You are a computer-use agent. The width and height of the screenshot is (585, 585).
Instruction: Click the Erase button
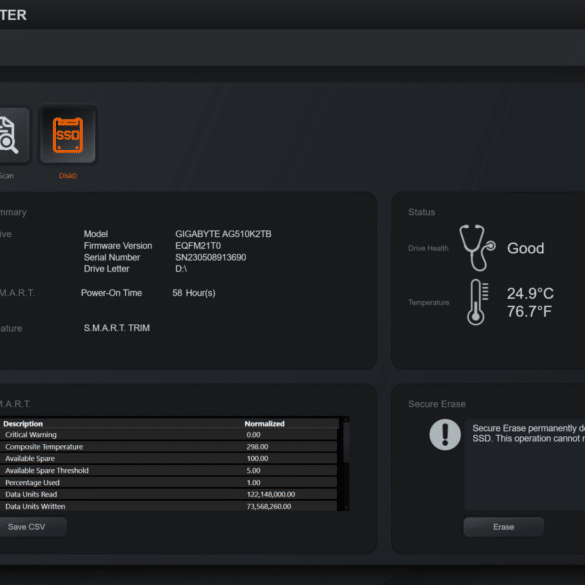pos(503,527)
